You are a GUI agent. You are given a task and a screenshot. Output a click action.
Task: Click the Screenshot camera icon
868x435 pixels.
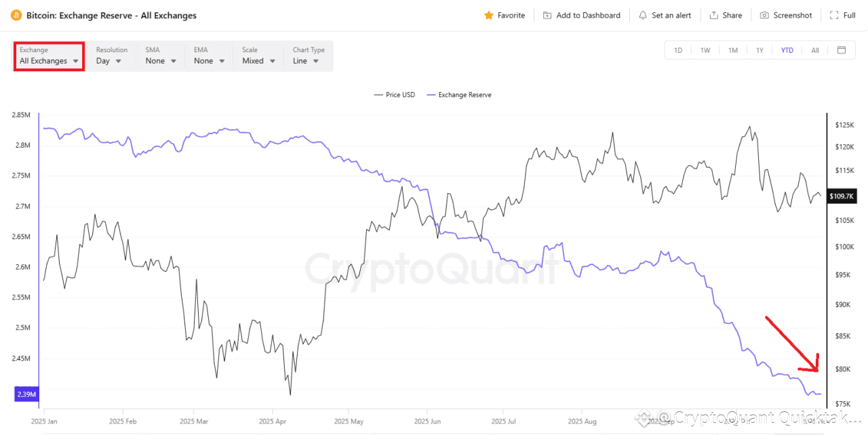pos(764,15)
